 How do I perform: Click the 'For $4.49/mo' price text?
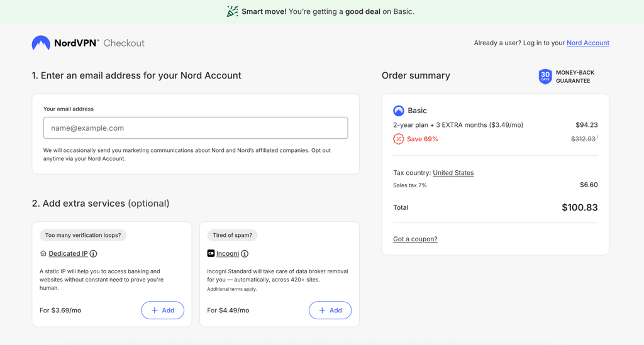pos(228,310)
